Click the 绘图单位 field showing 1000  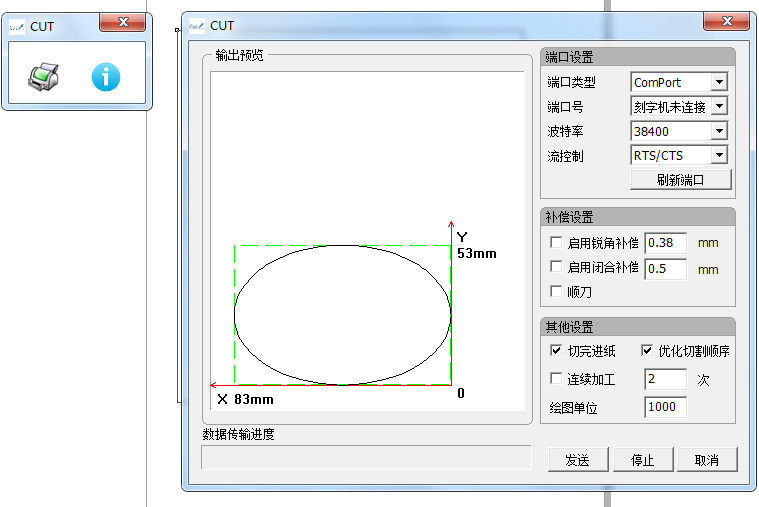(666, 407)
